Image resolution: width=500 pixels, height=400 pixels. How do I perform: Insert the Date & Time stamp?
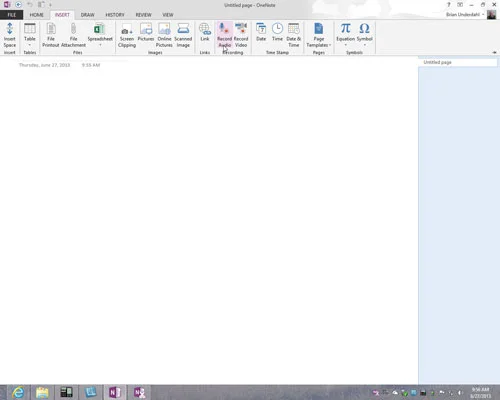tap(293, 35)
